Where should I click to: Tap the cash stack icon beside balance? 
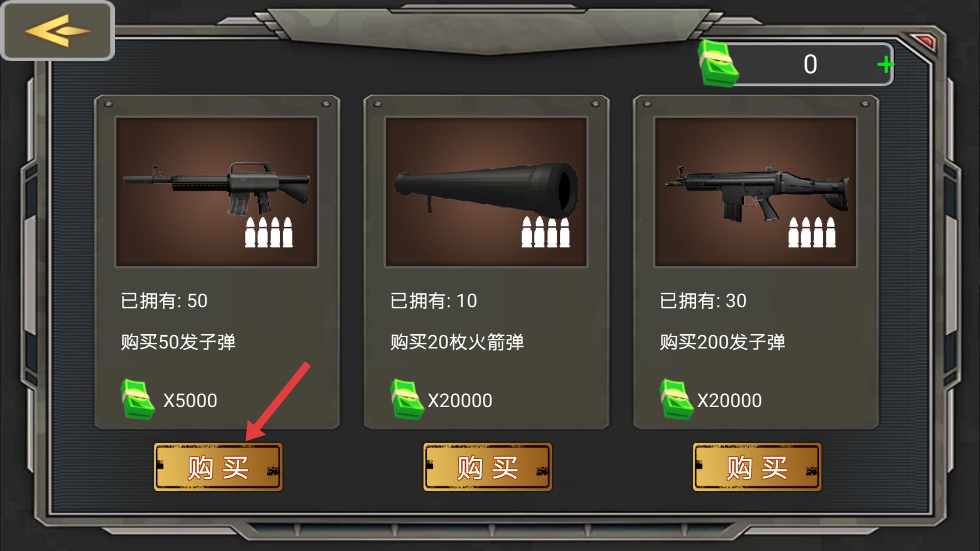click(718, 63)
